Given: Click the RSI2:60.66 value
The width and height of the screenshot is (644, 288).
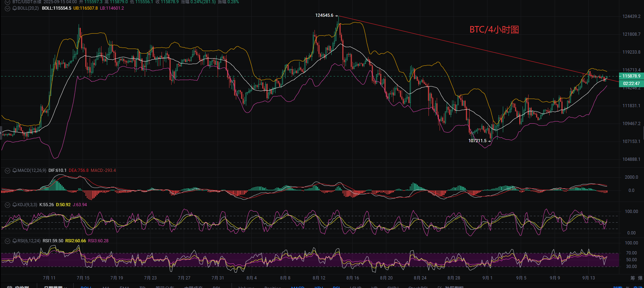Looking at the screenshot, I should coord(75,241).
